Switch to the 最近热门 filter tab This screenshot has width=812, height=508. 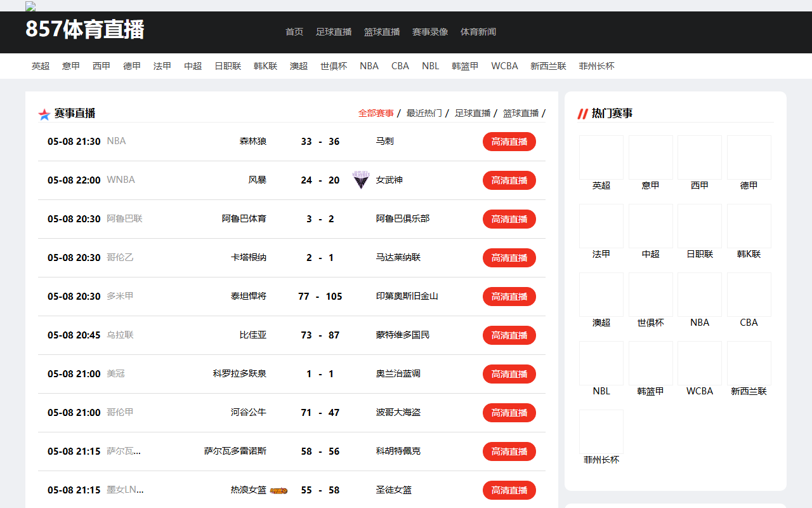coord(424,113)
